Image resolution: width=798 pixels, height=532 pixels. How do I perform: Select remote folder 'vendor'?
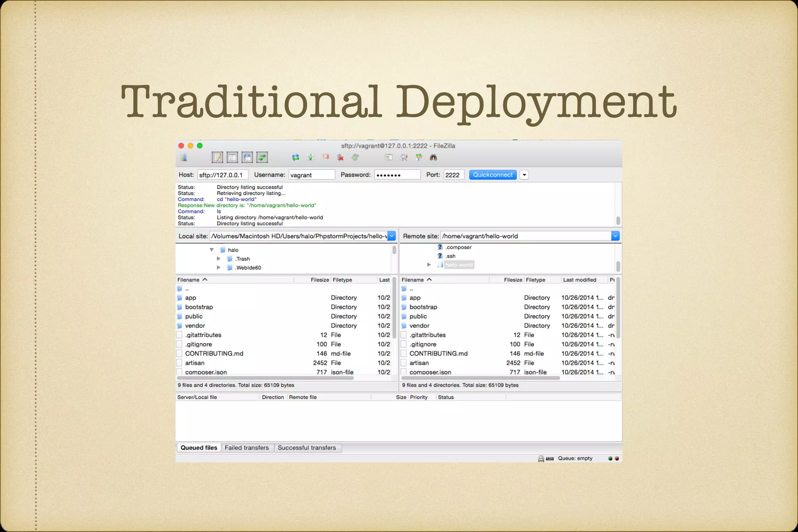[x=508, y=326]
